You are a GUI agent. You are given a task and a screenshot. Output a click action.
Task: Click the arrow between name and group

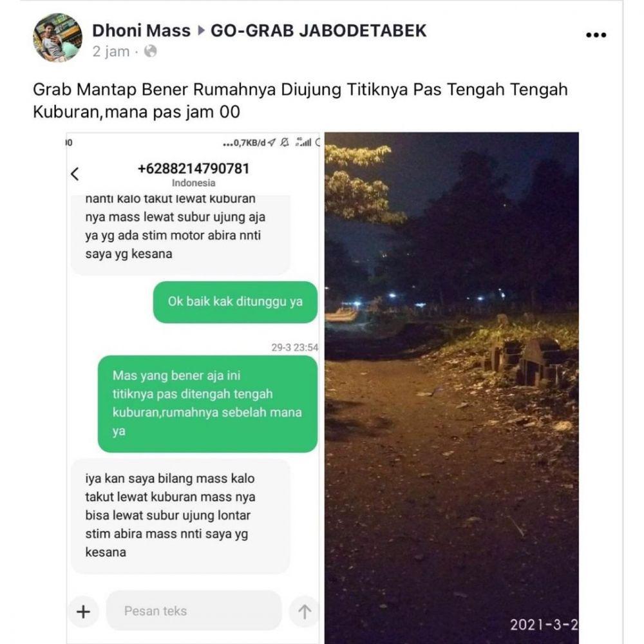pyautogui.click(x=201, y=31)
